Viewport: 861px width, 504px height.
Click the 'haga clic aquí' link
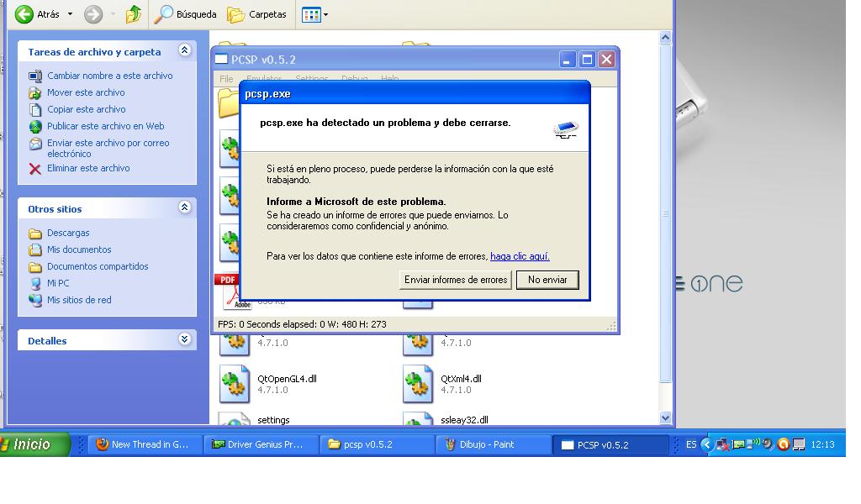[520, 256]
